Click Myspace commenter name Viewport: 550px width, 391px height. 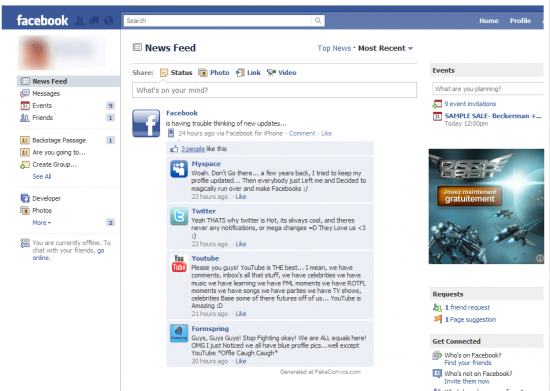pos(206,164)
